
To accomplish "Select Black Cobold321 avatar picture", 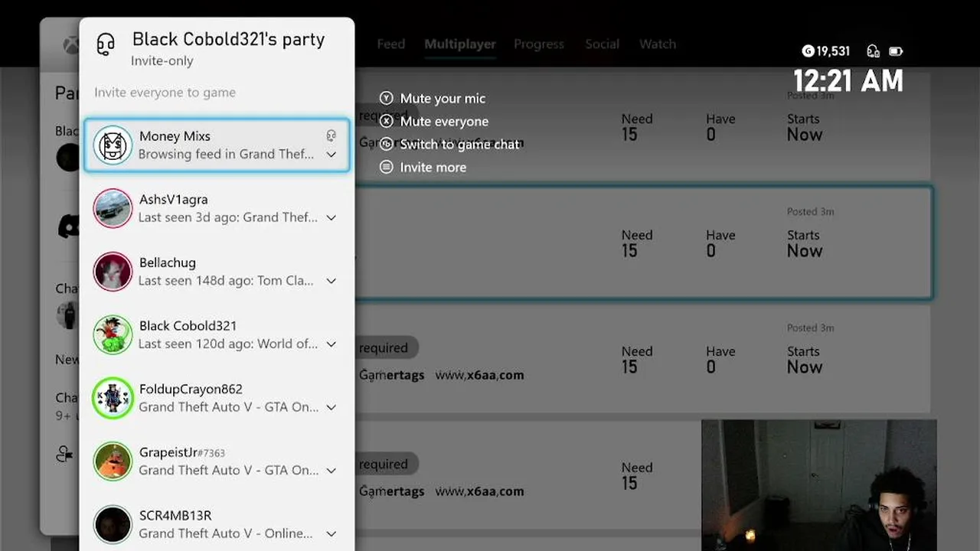I will pyautogui.click(x=113, y=334).
